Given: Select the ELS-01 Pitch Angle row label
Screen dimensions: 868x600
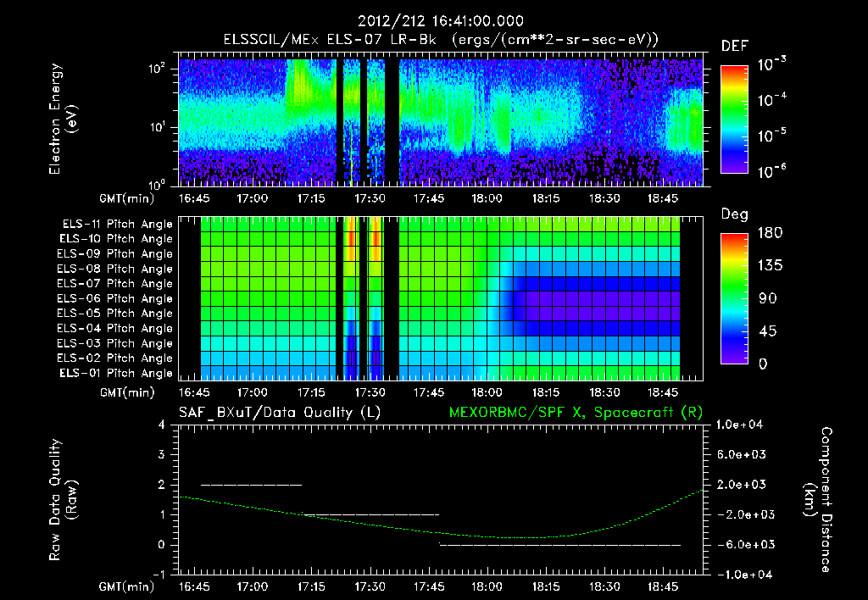Looking at the screenshot, I should [116, 373].
